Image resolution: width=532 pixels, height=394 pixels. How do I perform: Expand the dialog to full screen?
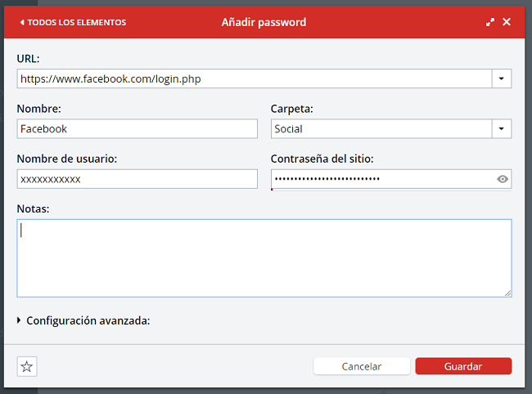490,22
